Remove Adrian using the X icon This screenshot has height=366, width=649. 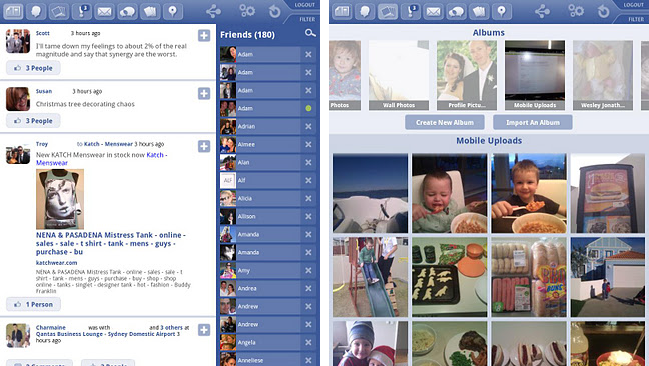(308, 126)
